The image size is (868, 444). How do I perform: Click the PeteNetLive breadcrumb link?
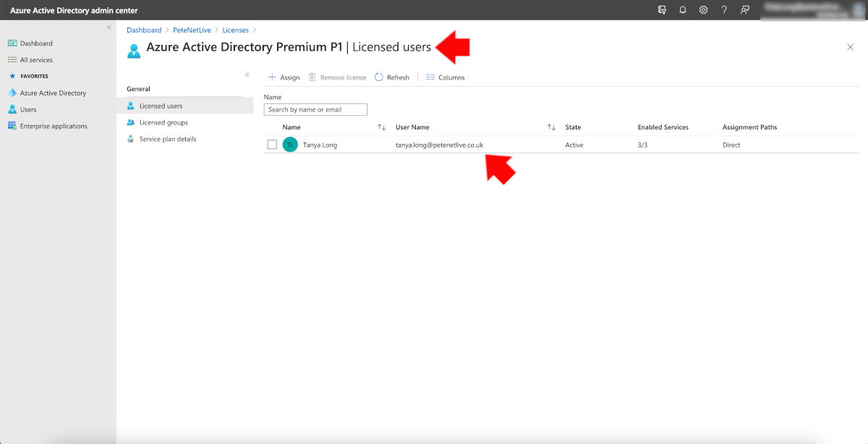pos(192,30)
